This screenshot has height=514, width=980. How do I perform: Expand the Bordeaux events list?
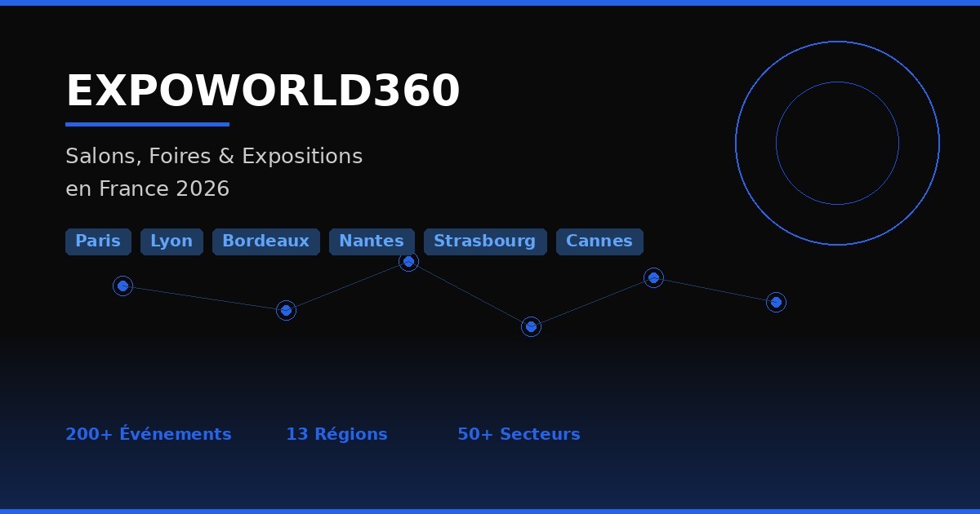(266, 241)
